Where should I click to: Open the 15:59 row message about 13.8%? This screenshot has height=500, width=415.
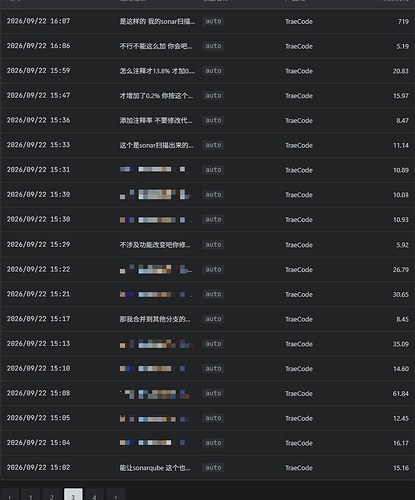[157, 71]
